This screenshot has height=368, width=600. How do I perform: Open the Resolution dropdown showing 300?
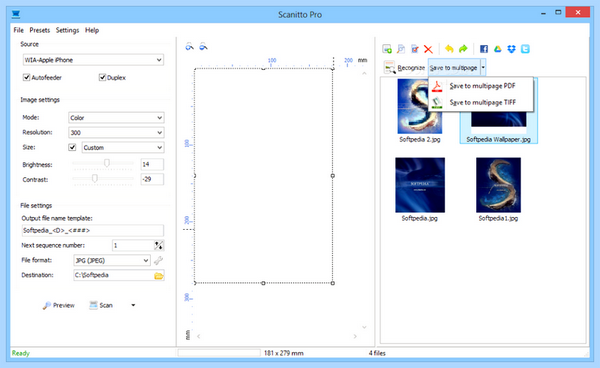pos(116,133)
